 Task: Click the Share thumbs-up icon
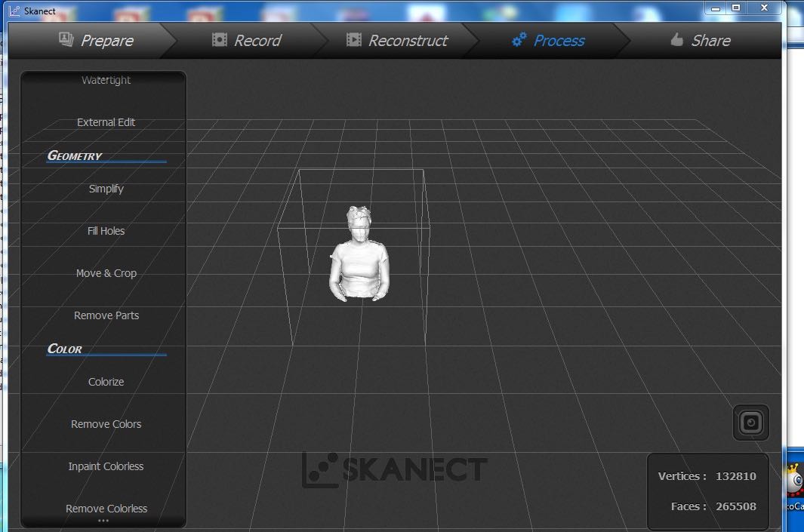click(677, 39)
